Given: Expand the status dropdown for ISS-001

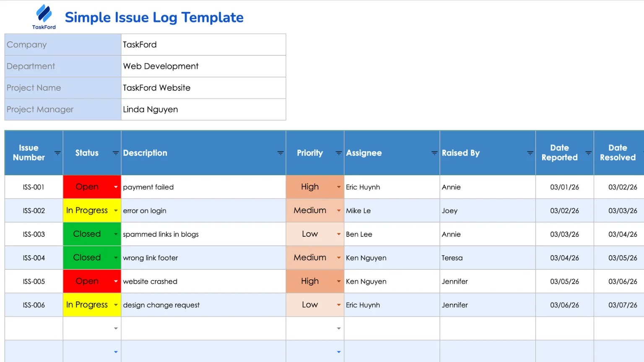Looking at the screenshot, I should point(116,187).
